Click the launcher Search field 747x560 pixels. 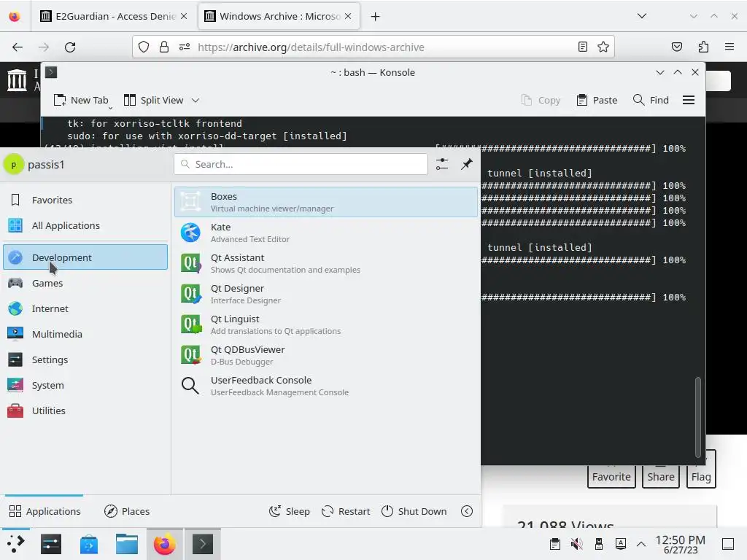pos(301,164)
